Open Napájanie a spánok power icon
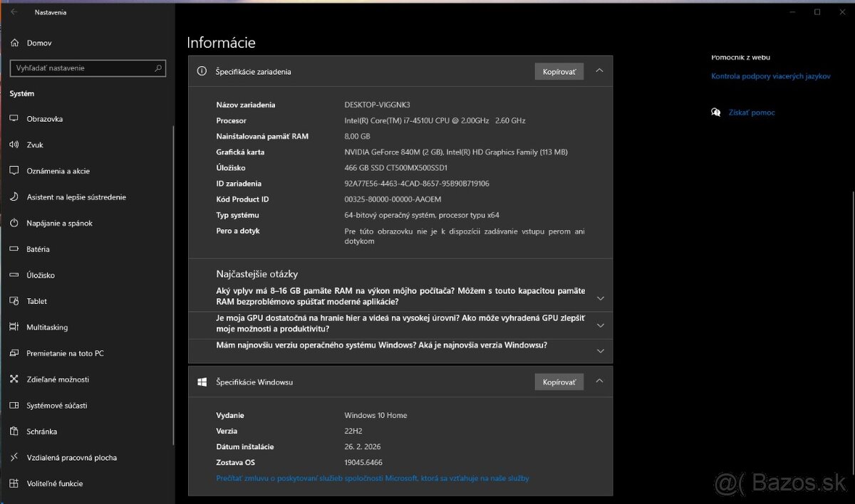 pyautogui.click(x=14, y=223)
